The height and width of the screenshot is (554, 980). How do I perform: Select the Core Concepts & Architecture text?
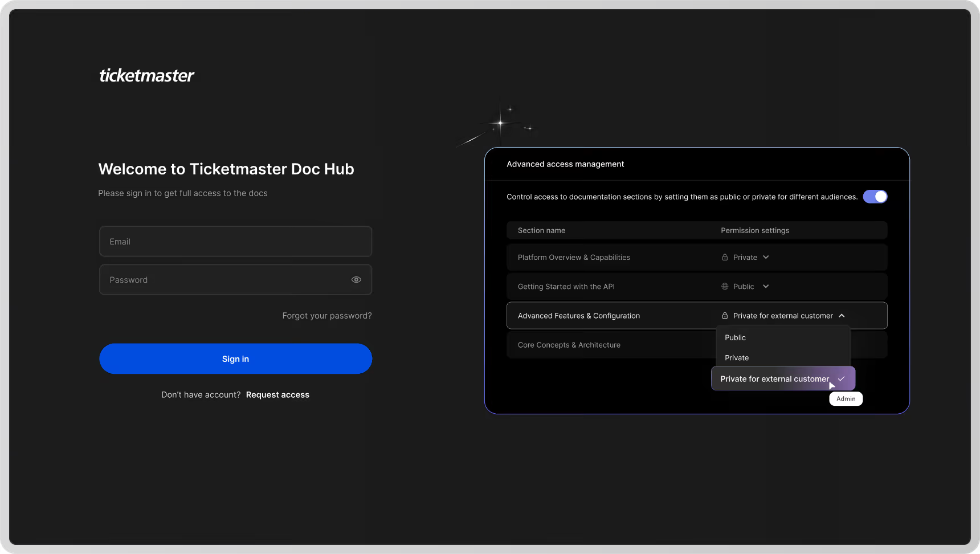click(x=569, y=345)
